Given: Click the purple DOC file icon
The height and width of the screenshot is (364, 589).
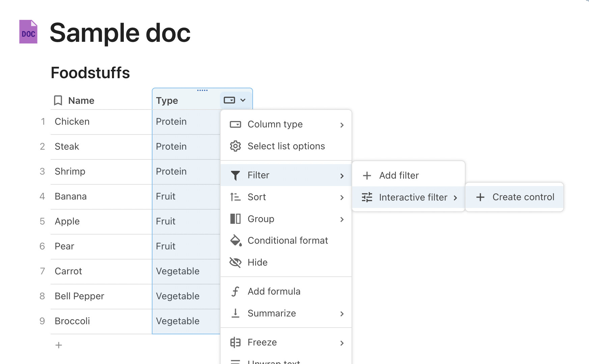Looking at the screenshot, I should pyautogui.click(x=28, y=32).
